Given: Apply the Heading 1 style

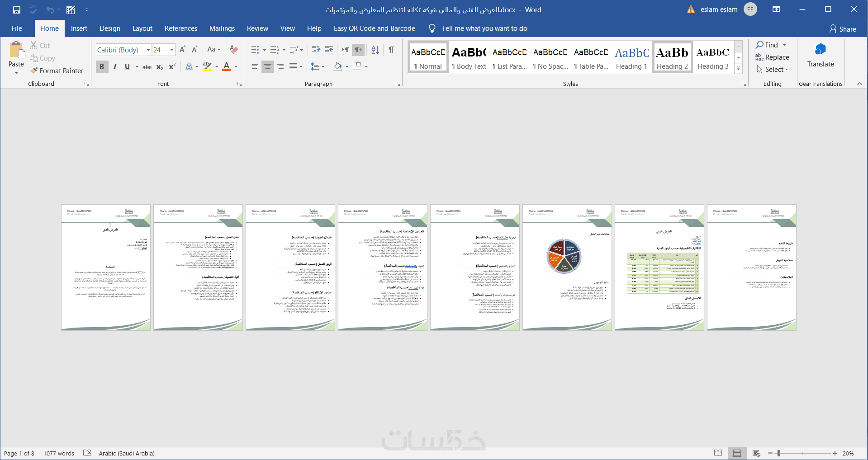Looking at the screenshot, I should (631, 57).
